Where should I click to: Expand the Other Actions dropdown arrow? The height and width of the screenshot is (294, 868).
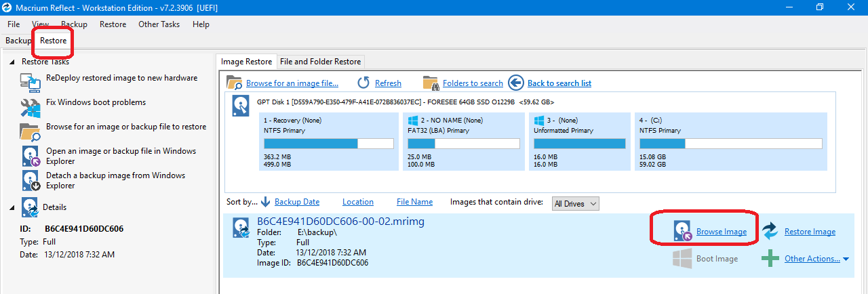pyautogui.click(x=846, y=259)
